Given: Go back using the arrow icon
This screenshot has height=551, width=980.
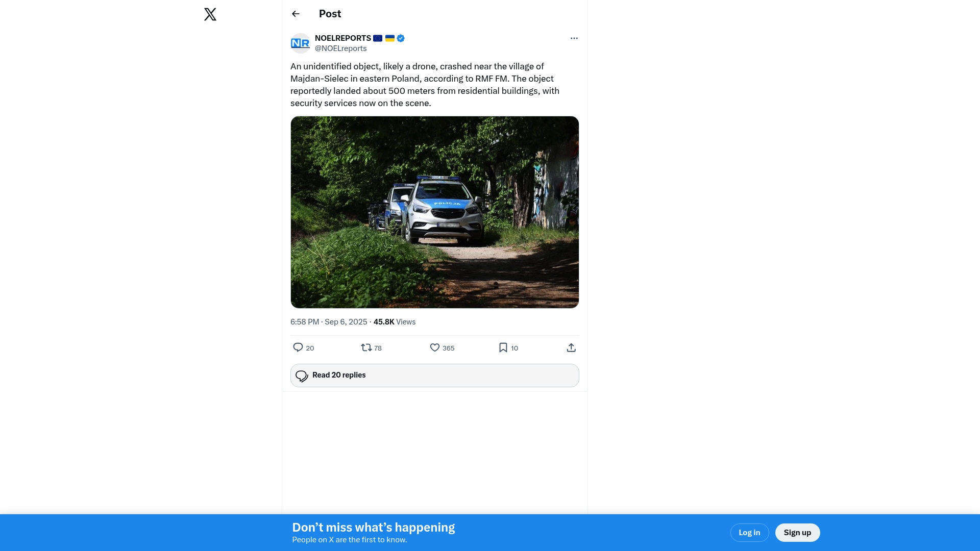Looking at the screenshot, I should click(x=296, y=14).
